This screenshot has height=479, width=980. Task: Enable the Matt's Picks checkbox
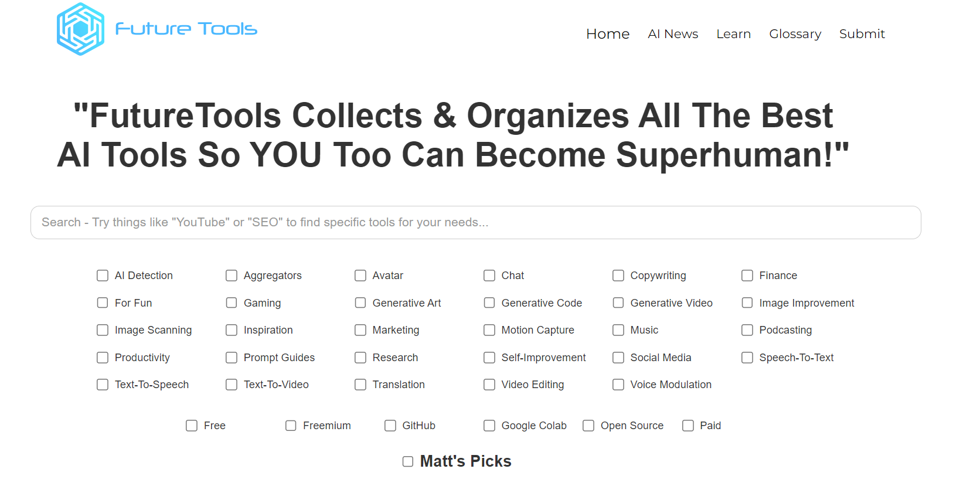click(408, 462)
